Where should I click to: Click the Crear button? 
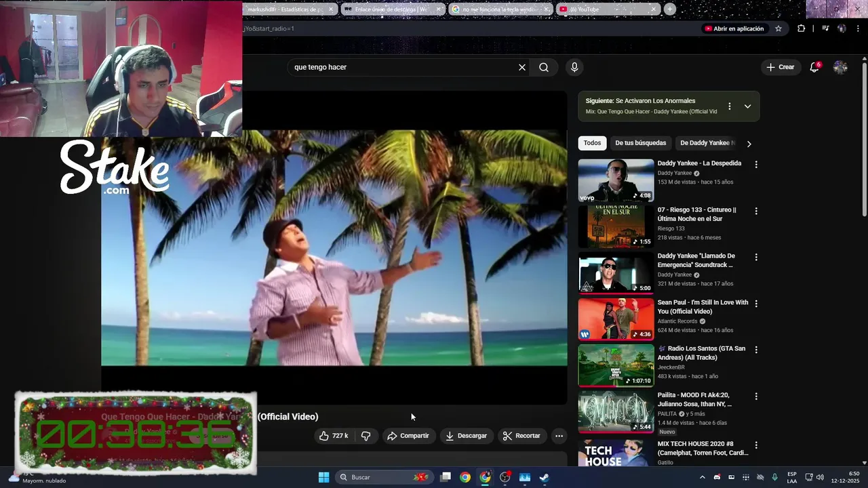click(x=780, y=67)
